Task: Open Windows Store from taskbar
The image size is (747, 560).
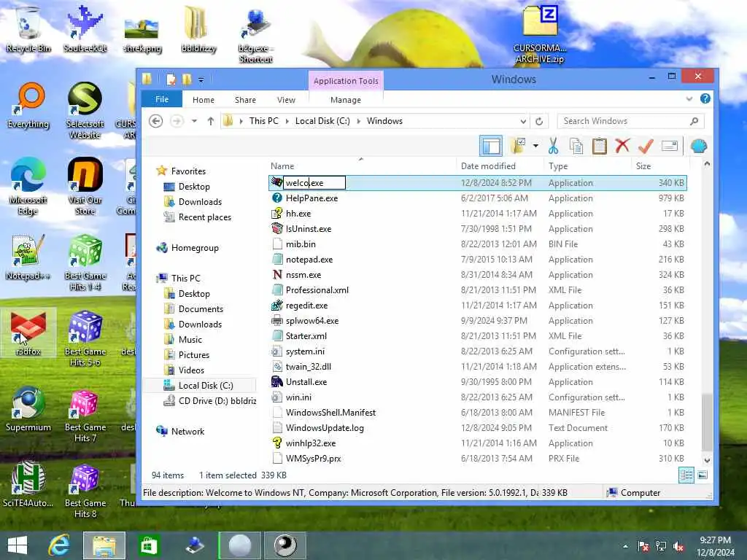Action: (x=149, y=545)
